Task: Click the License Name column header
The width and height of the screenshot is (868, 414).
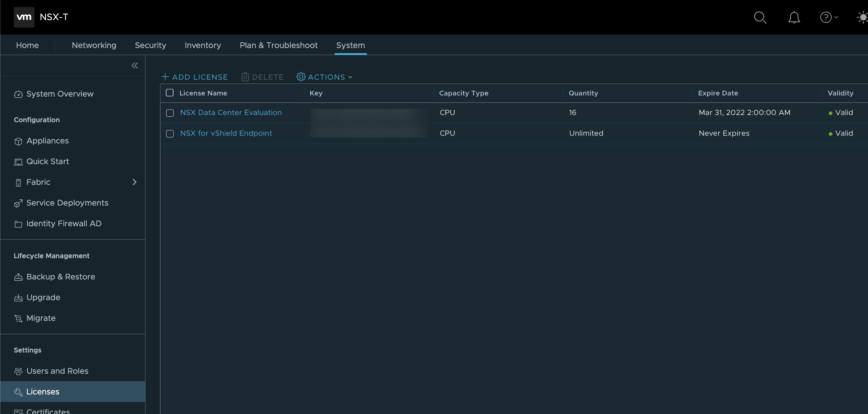Action: [x=203, y=93]
